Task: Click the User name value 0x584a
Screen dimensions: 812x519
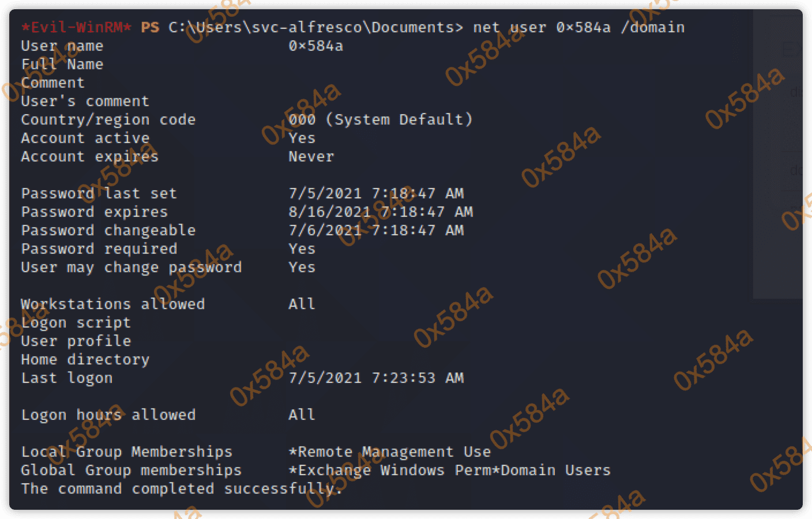Action: coord(315,46)
